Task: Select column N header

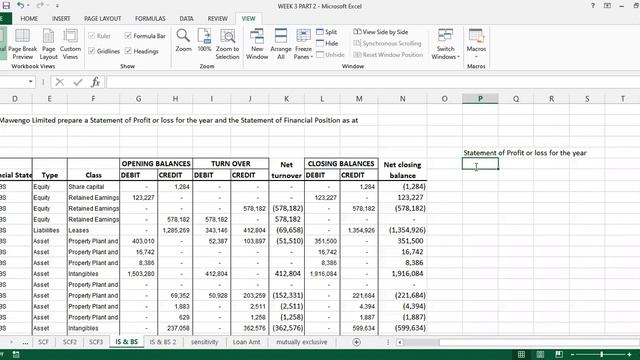Action: coord(402,99)
